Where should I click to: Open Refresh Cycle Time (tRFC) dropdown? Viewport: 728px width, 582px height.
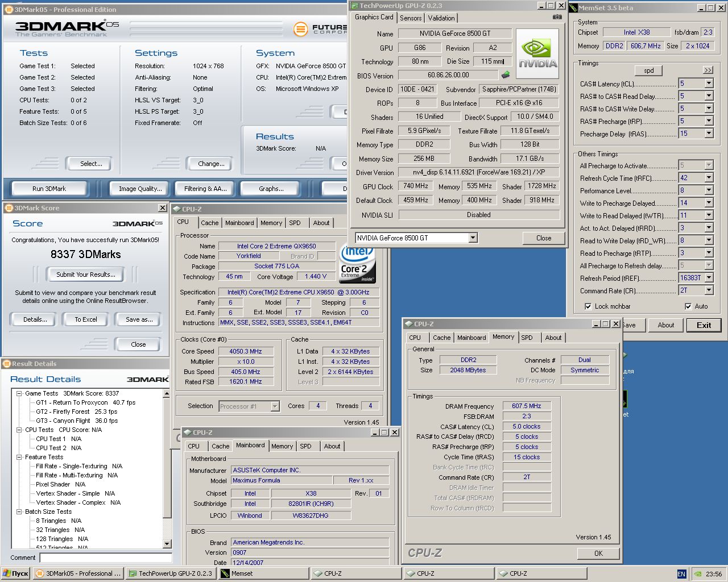[709, 178]
